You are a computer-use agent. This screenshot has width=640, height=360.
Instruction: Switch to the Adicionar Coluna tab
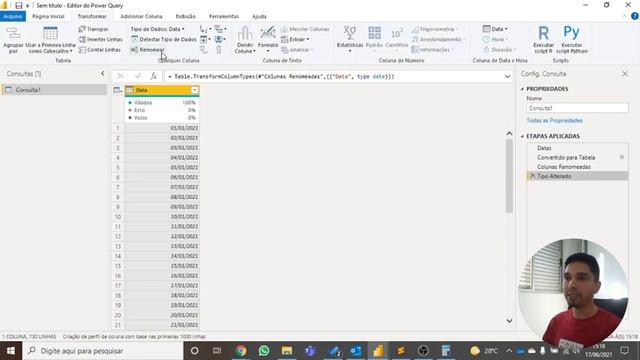point(141,16)
